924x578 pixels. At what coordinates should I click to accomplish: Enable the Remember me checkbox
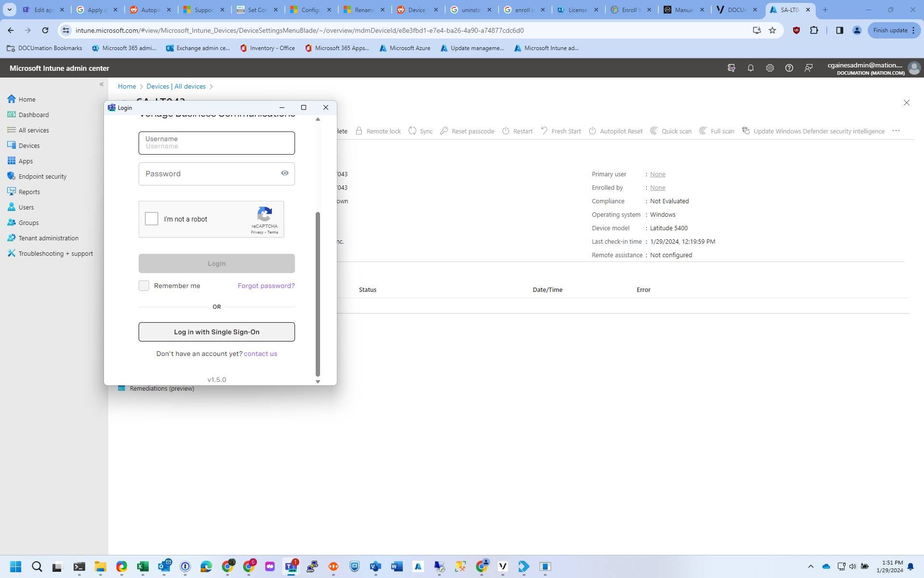[144, 286]
